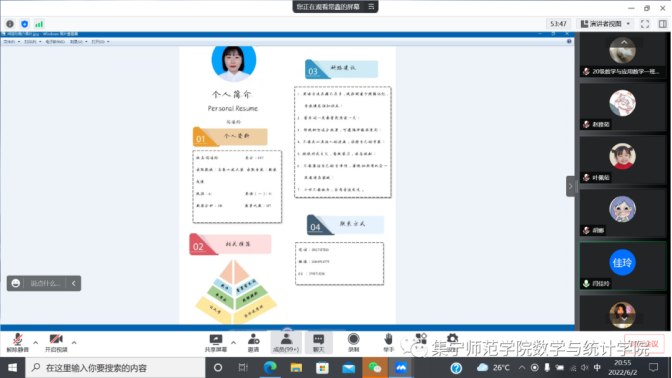672x378 pixels.
Task: Open the meeting info icon
Action: coord(10,24)
